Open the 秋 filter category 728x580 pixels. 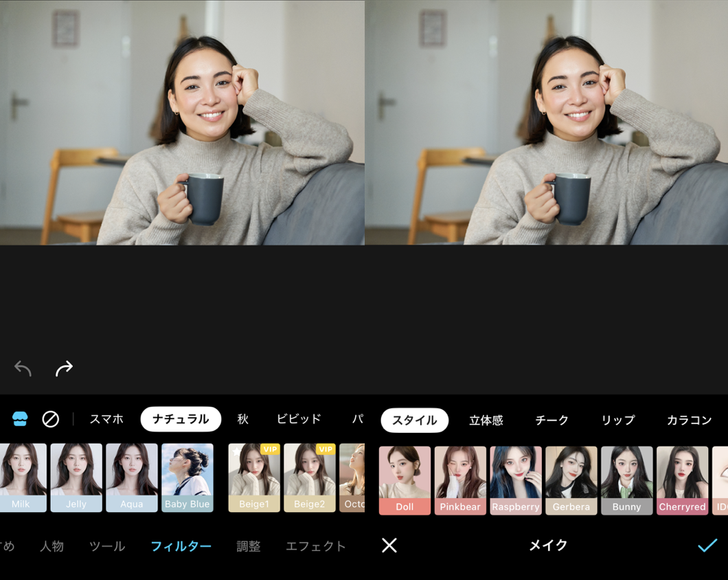243,419
